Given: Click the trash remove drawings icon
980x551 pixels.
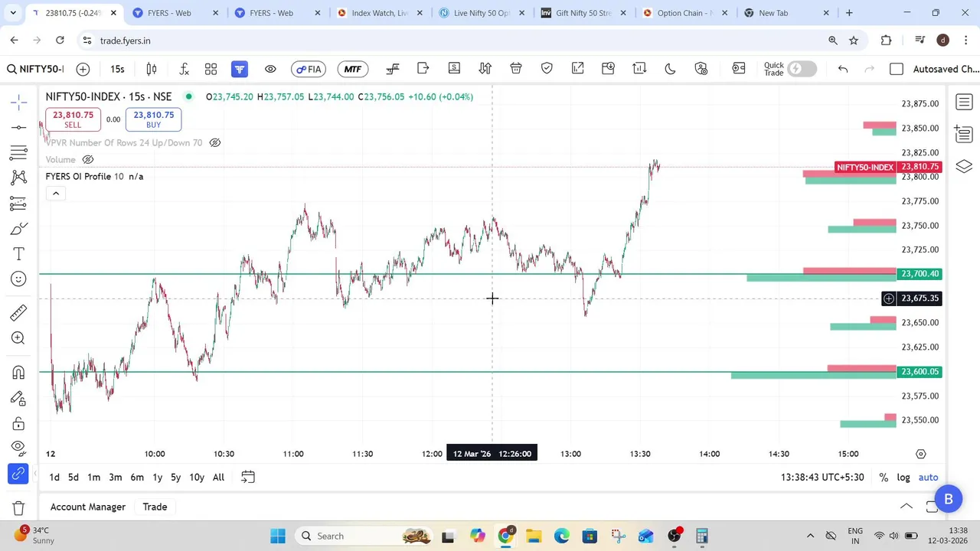Looking at the screenshot, I should [x=19, y=508].
